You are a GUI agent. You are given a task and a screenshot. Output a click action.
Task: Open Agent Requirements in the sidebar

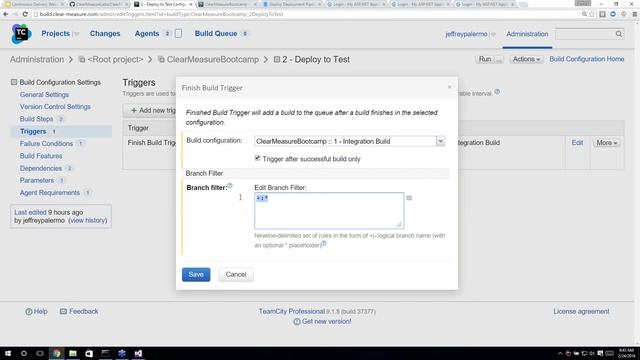click(x=50, y=193)
